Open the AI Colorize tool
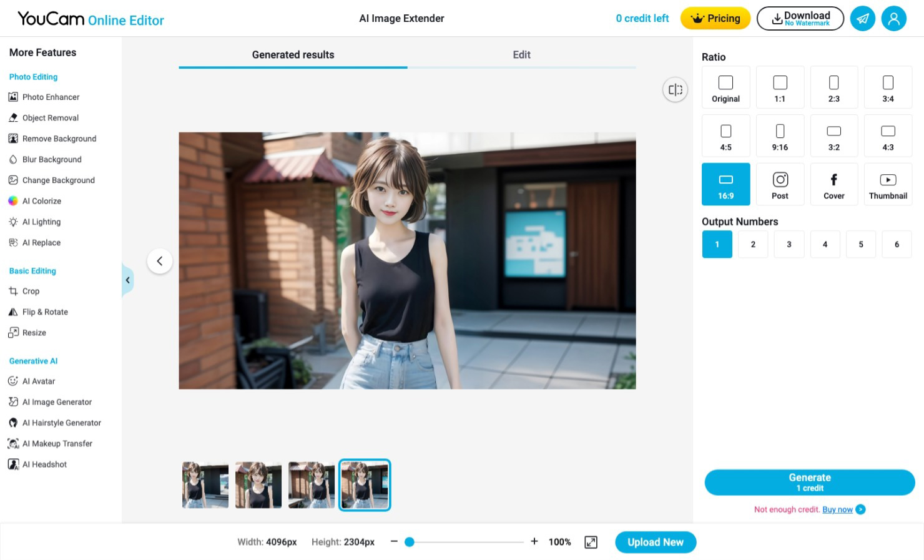 [41, 201]
